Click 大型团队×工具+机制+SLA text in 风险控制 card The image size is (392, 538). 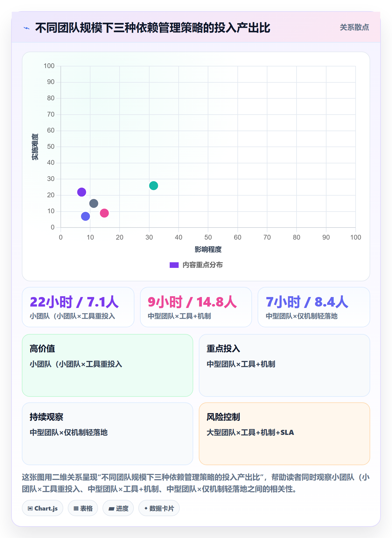click(250, 432)
